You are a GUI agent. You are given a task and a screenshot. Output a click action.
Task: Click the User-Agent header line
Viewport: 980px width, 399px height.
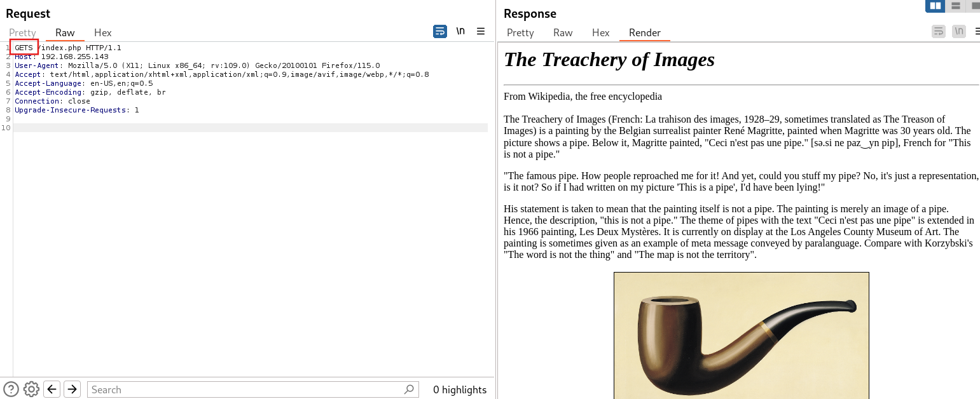197,65
